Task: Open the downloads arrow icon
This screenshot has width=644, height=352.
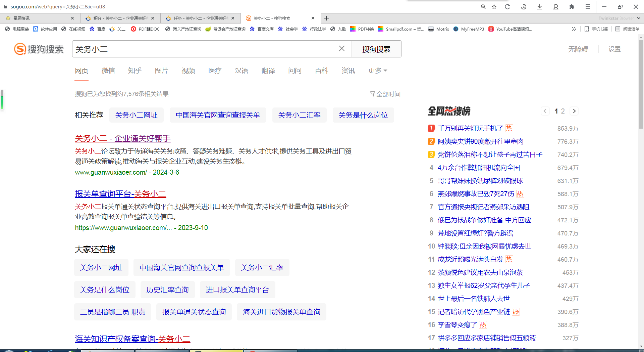Action: coord(540,7)
